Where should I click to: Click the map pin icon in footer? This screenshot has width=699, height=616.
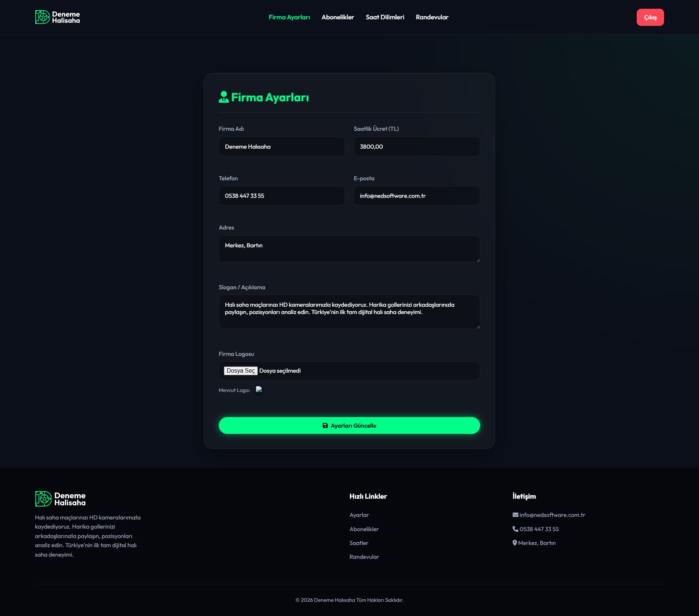click(515, 543)
